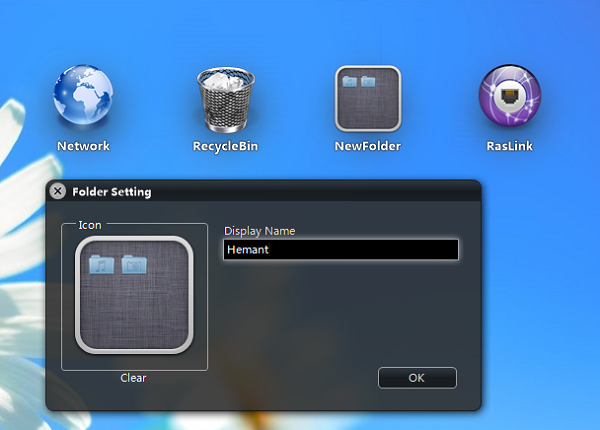The width and height of the screenshot is (600, 430).
Task: Close the Folder Setting dialog
Action: (58, 191)
